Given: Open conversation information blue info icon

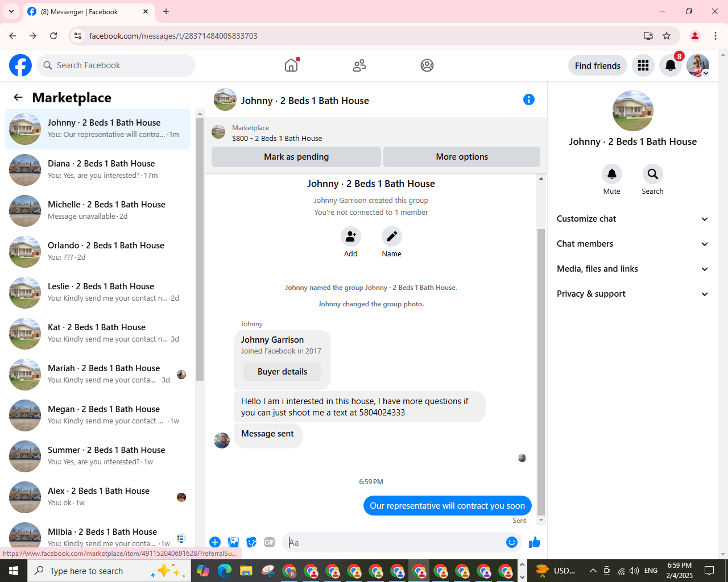Looking at the screenshot, I should [529, 99].
